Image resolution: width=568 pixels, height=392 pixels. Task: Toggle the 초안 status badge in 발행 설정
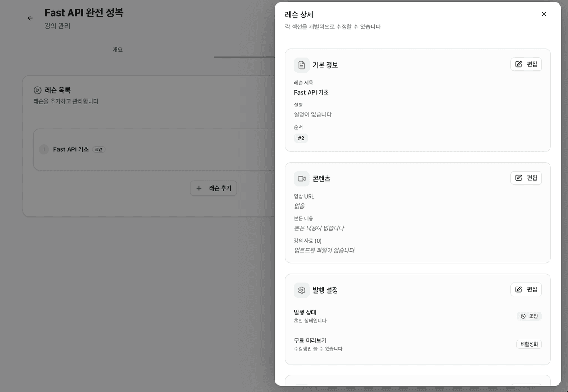click(529, 316)
